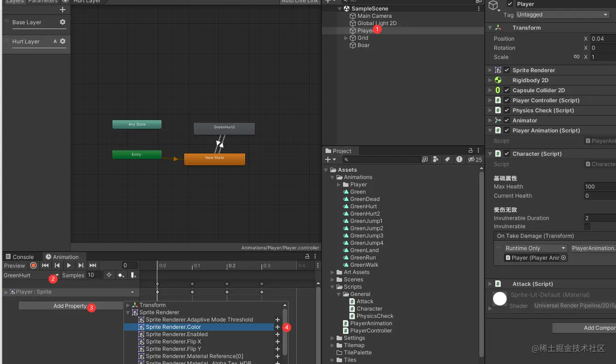Add a keyframe with the diamond-plus icon

(x=121, y=275)
